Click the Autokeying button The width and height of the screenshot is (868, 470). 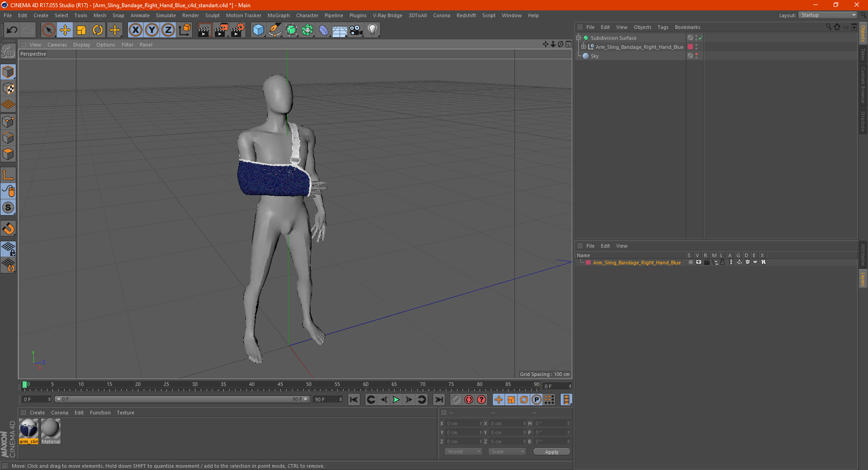[469, 399]
